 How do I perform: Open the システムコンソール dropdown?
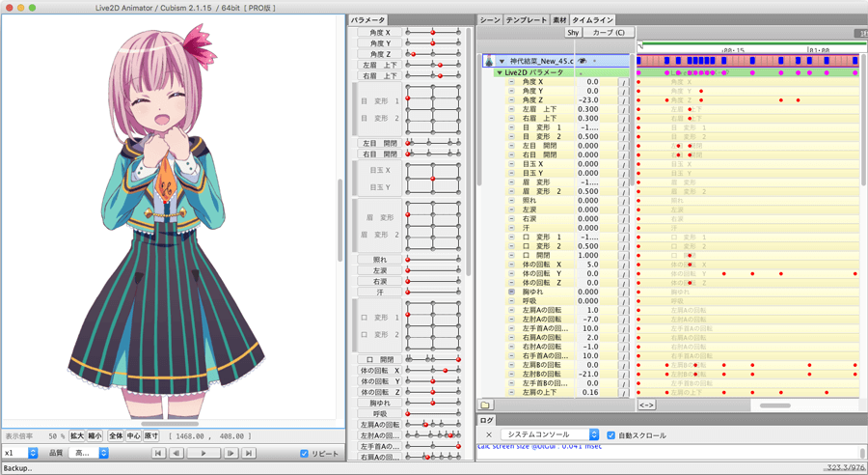pos(550,434)
